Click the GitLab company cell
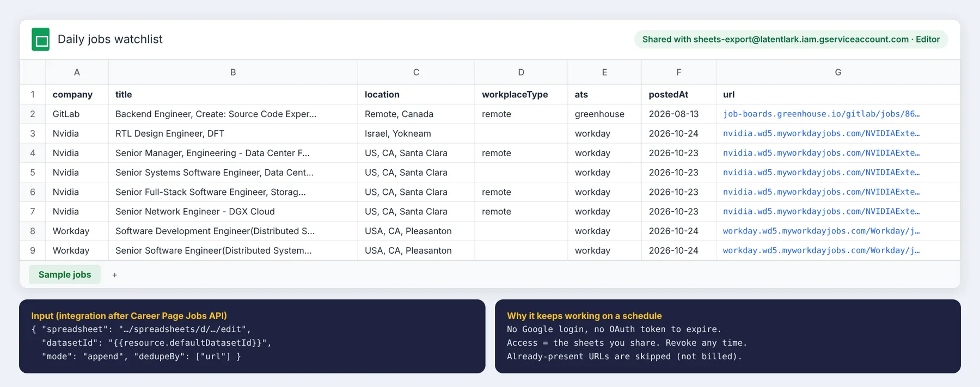Image resolution: width=980 pixels, height=387 pixels. pos(77,114)
